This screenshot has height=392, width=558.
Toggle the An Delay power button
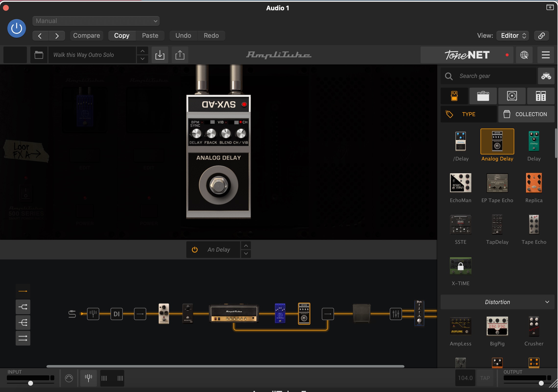tap(195, 250)
